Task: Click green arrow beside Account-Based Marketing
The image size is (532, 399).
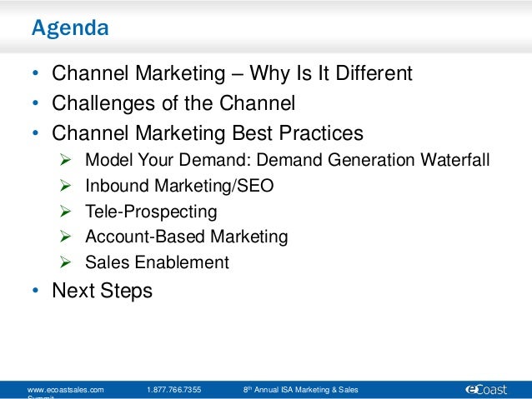Action: click(x=65, y=237)
